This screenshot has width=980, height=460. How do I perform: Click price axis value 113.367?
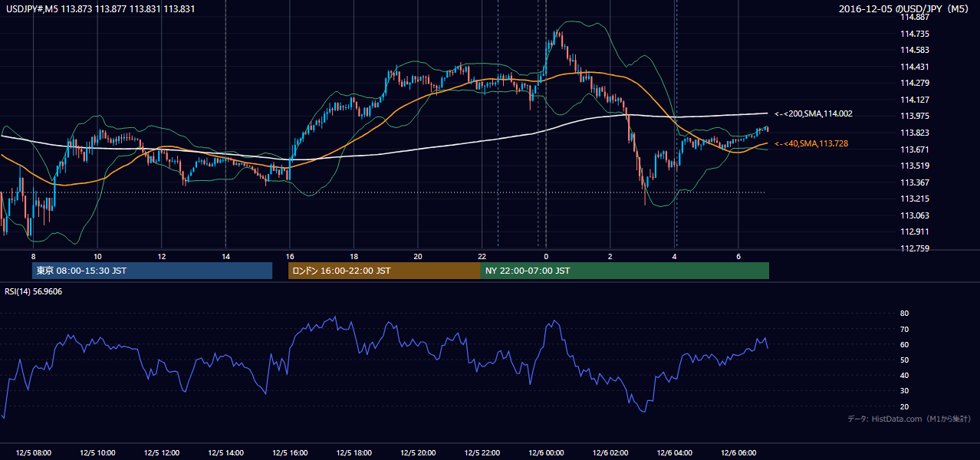coord(916,182)
